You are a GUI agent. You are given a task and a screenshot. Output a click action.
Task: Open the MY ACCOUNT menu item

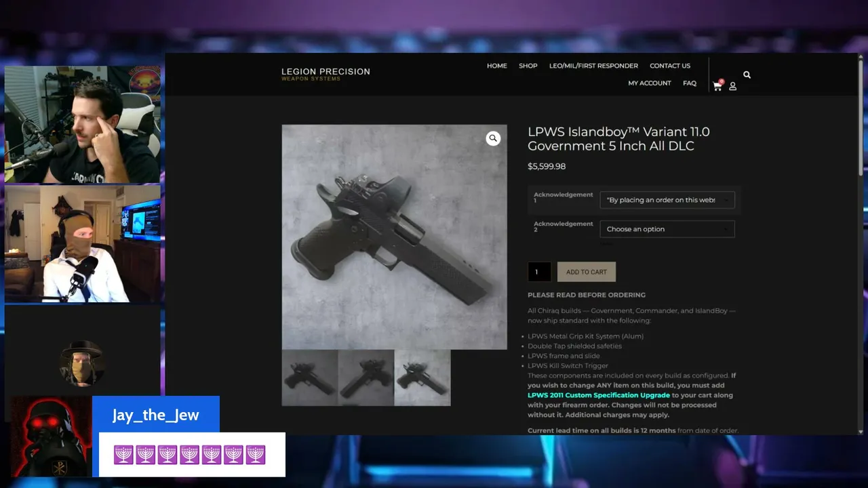[x=650, y=83]
